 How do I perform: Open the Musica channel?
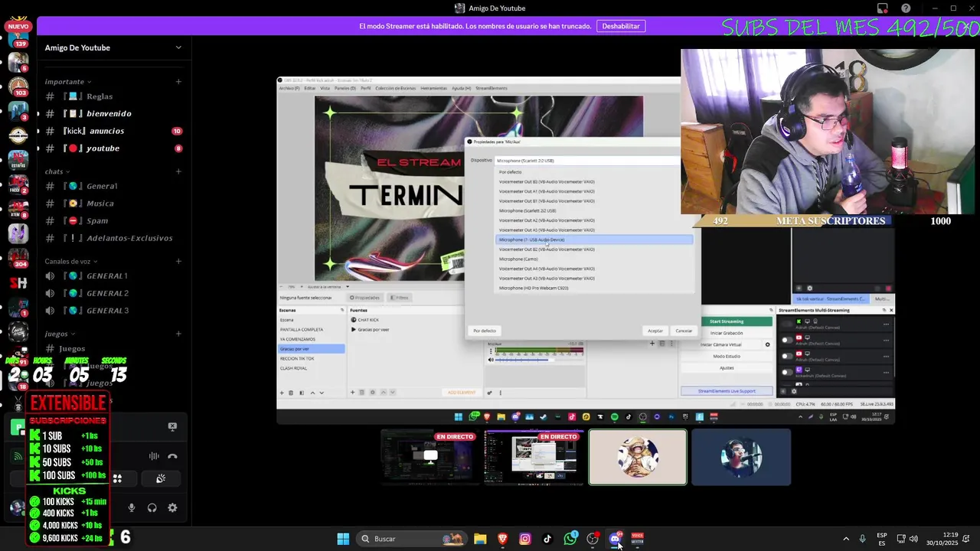pos(113,204)
